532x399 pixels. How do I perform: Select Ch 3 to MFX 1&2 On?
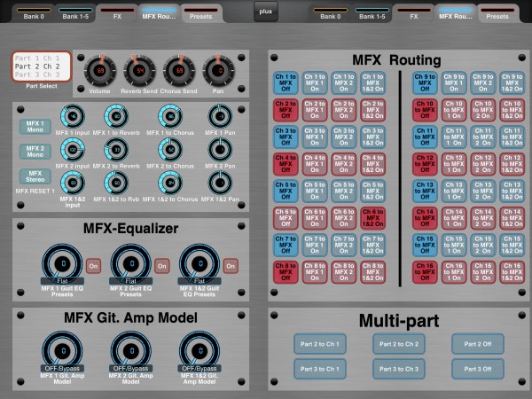372,137
